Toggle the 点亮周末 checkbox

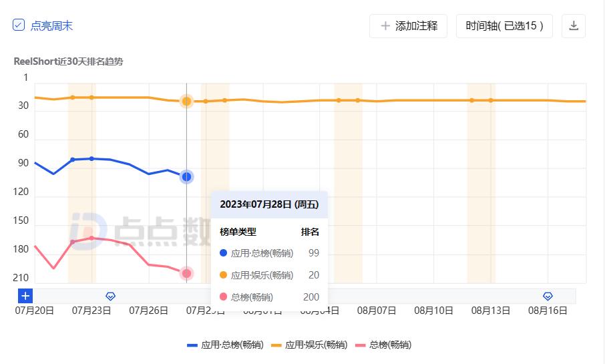(x=19, y=25)
